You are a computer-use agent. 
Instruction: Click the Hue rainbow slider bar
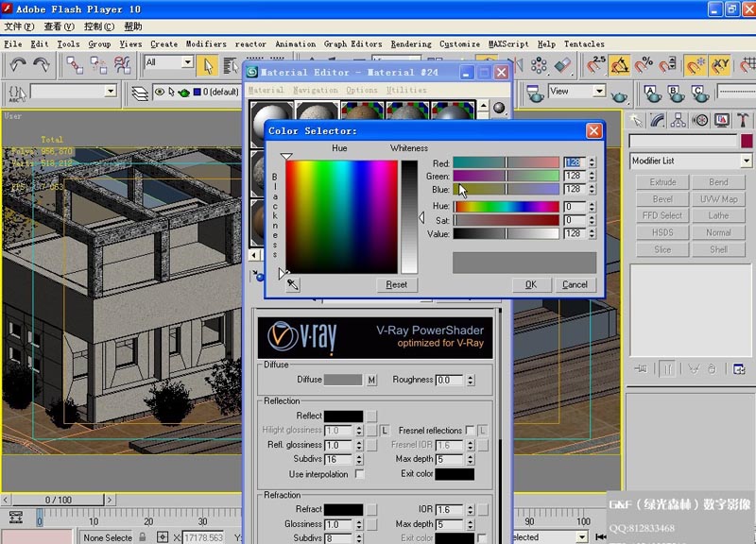(x=506, y=207)
